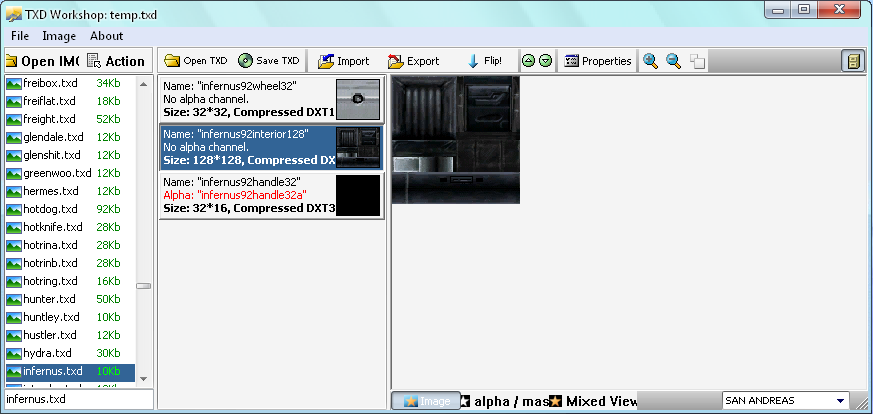
Task: Zoom out with magnifier minus icon
Action: click(x=674, y=61)
